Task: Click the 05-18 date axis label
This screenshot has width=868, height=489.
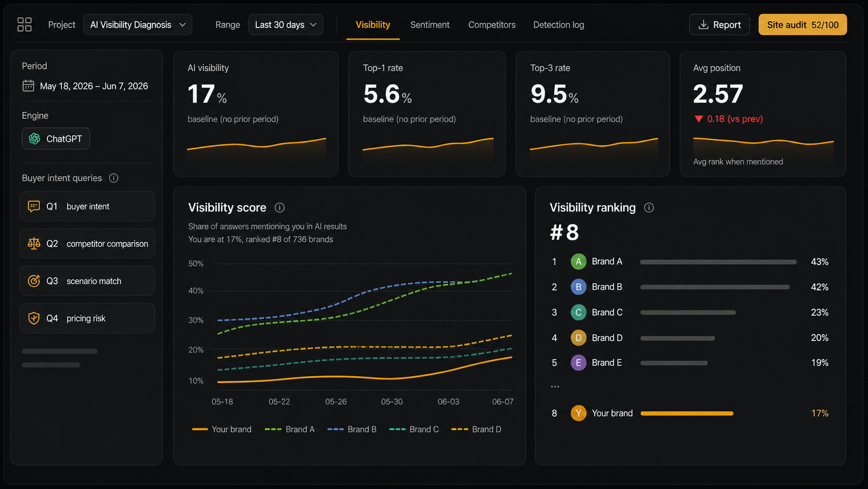Action: pos(222,402)
